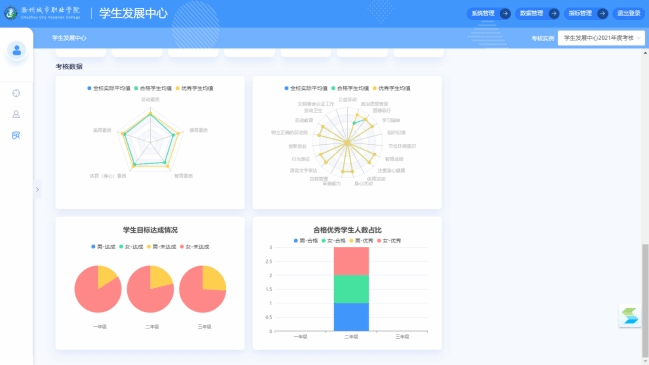Viewport: 649px width, 365px height.
Task: Toggle 男-达成 legend in pie chart
Action: point(103,247)
